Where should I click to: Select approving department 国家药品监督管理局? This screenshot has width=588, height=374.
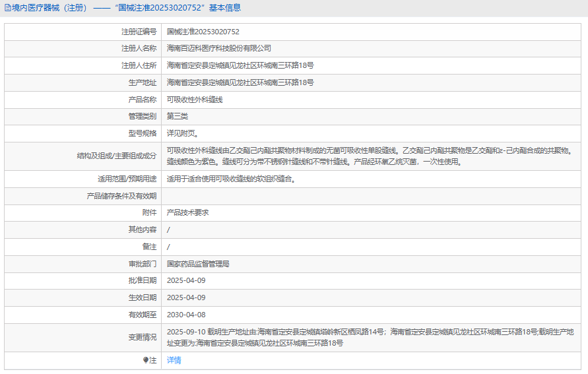198,264
